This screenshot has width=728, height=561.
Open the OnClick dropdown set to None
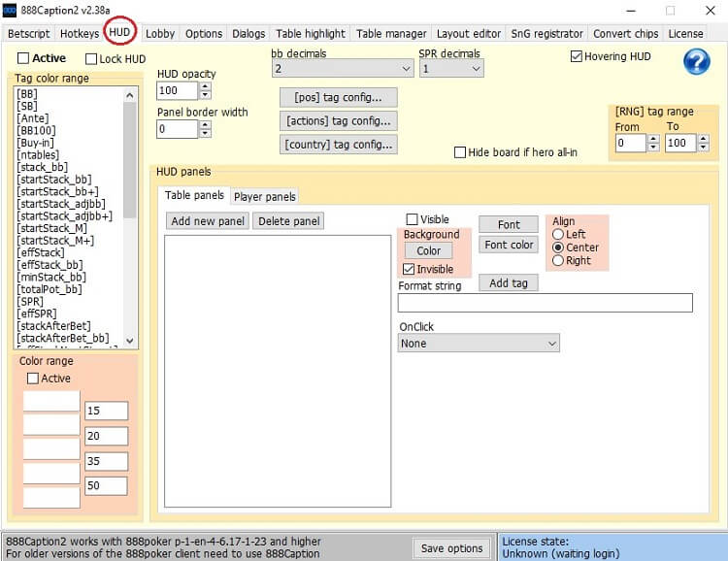click(479, 344)
